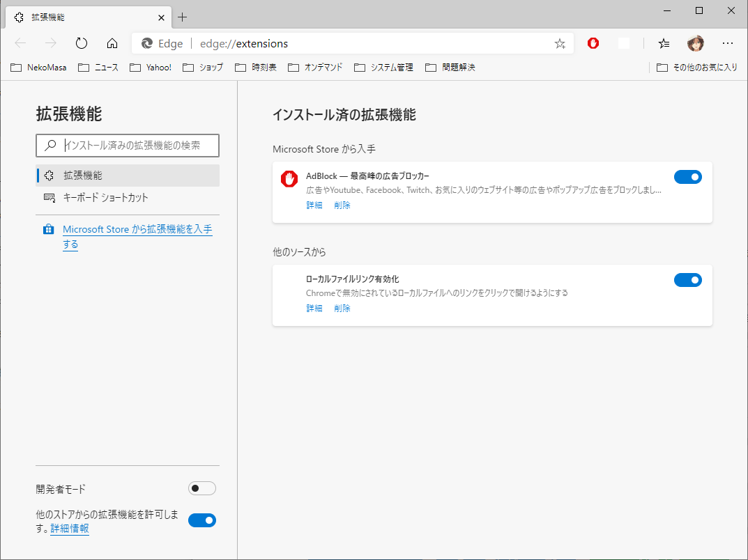Open その他のお気に入り folder
Screen dimensions: 748x560
697,67
